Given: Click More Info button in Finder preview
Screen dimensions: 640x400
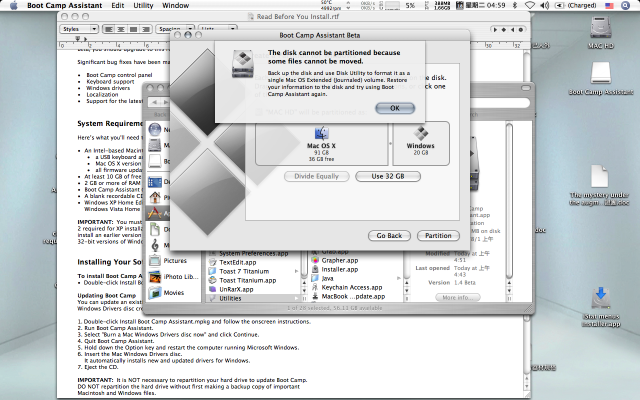Looking at the screenshot, I should point(457,298).
